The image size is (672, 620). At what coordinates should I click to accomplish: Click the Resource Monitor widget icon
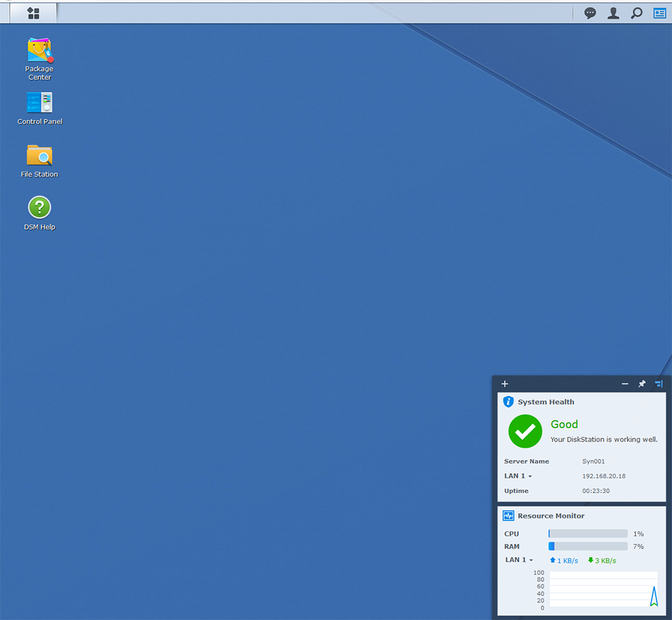click(x=507, y=516)
